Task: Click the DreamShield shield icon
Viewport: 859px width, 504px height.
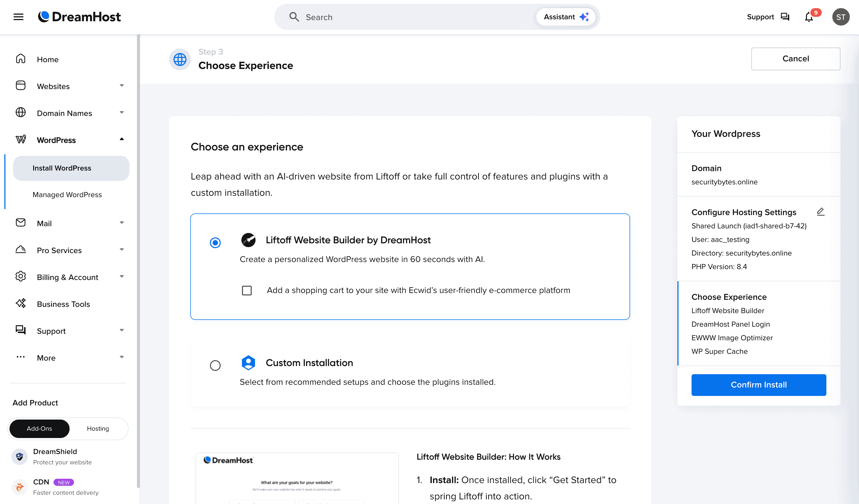Action: click(x=19, y=456)
